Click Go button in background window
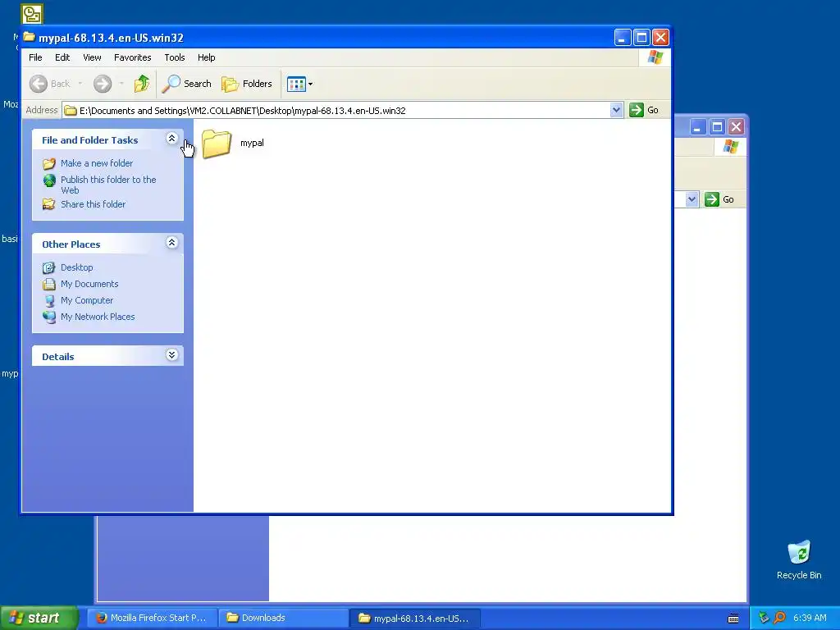 [720, 199]
